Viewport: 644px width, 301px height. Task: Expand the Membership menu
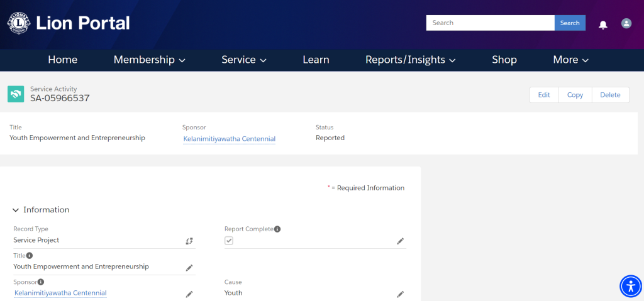pyautogui.click(x=150, y=60)
